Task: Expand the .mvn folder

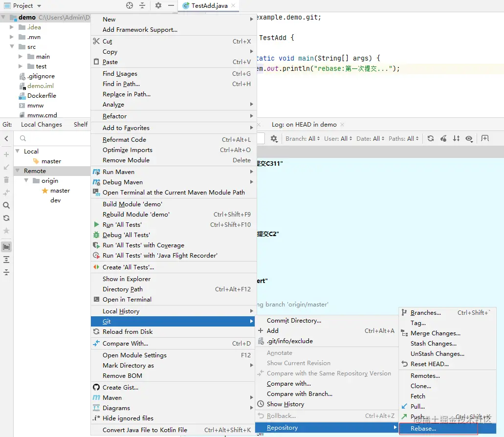Action: [x=12, y=37]
